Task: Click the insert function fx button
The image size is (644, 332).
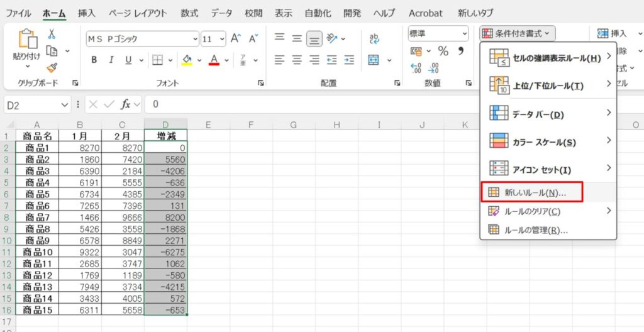Action: point(125,105)
